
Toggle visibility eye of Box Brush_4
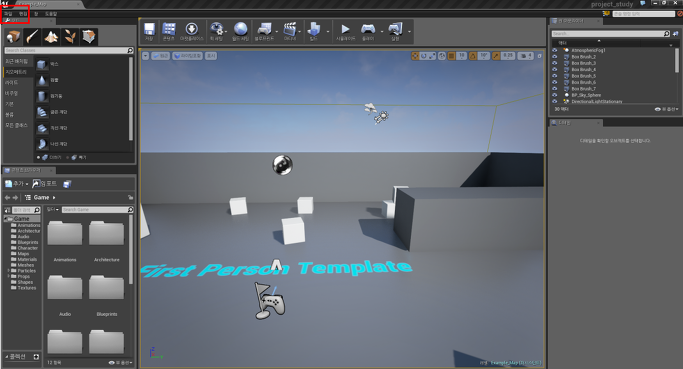coord(555,69)
